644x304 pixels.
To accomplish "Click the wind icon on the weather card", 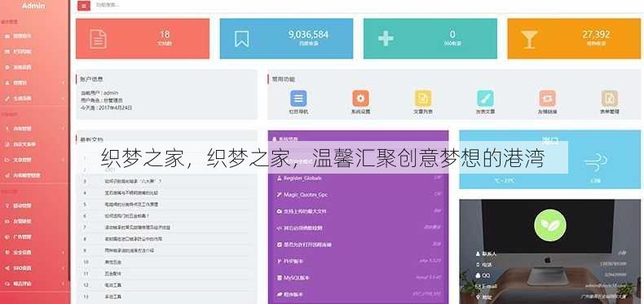I will [x=595, y=162].
